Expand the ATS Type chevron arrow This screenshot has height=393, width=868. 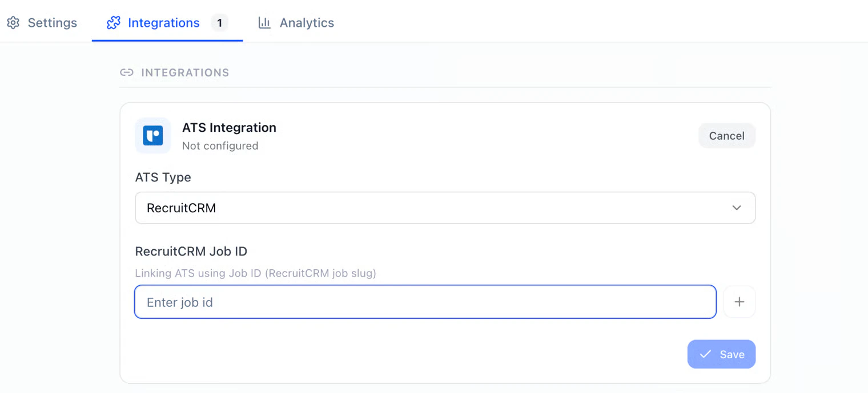coord(737,208)
